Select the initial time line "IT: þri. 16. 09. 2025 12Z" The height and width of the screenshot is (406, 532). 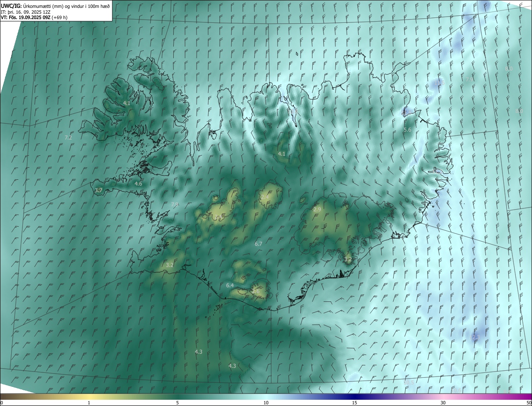26,12
